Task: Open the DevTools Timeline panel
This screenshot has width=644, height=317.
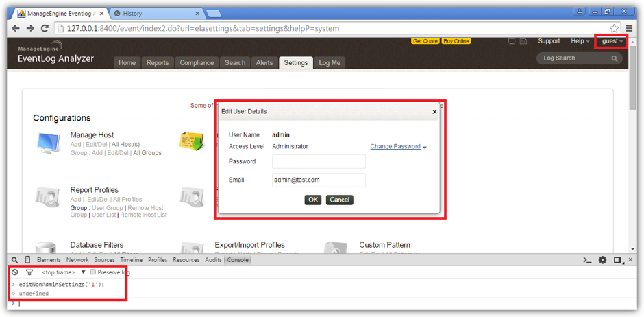Action: pos(132,260)
